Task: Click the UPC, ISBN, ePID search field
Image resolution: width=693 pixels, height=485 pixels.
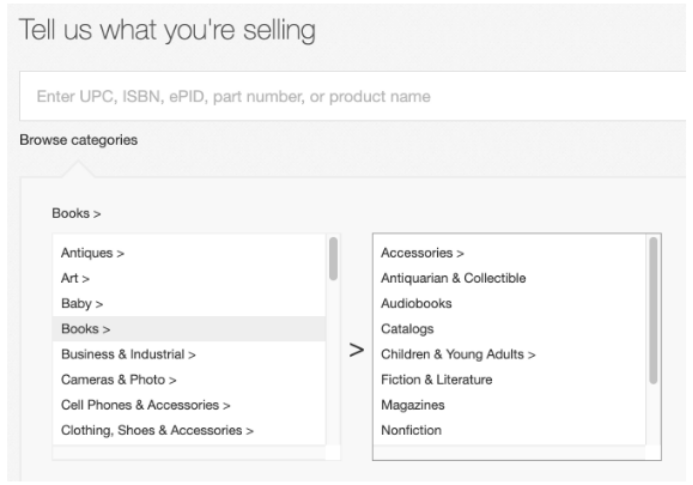Action: tap(353, 96)
